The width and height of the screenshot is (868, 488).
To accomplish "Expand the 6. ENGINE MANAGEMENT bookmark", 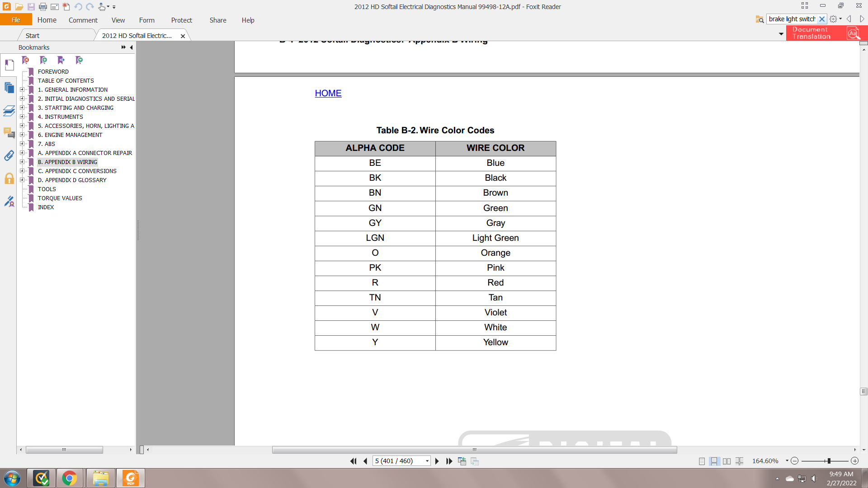I will pos(22,135).
